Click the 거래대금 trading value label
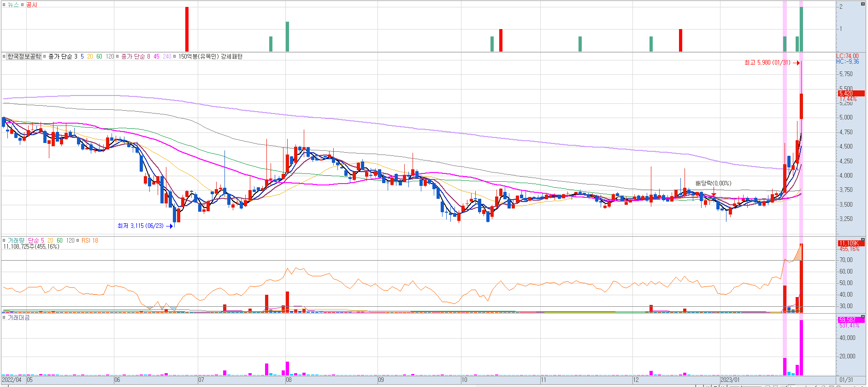Viewport: 868px width, 387px height. point(19,317)
